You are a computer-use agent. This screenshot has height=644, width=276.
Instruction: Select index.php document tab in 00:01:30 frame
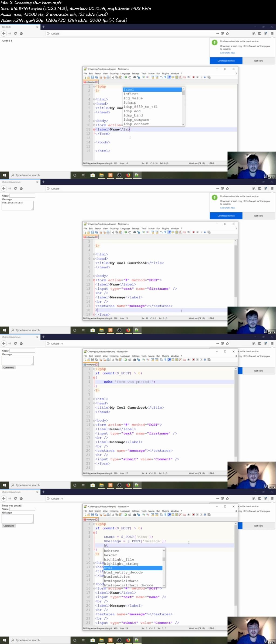[91, 82]
